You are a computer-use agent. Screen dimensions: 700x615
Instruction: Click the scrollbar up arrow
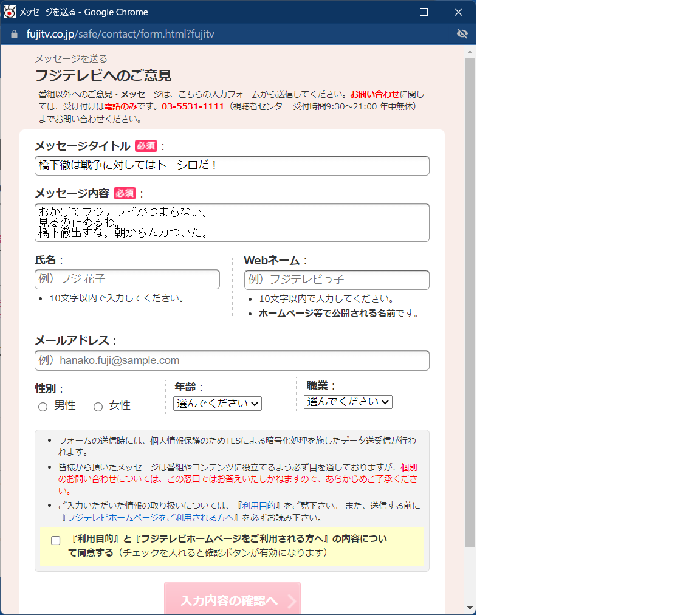470,52
